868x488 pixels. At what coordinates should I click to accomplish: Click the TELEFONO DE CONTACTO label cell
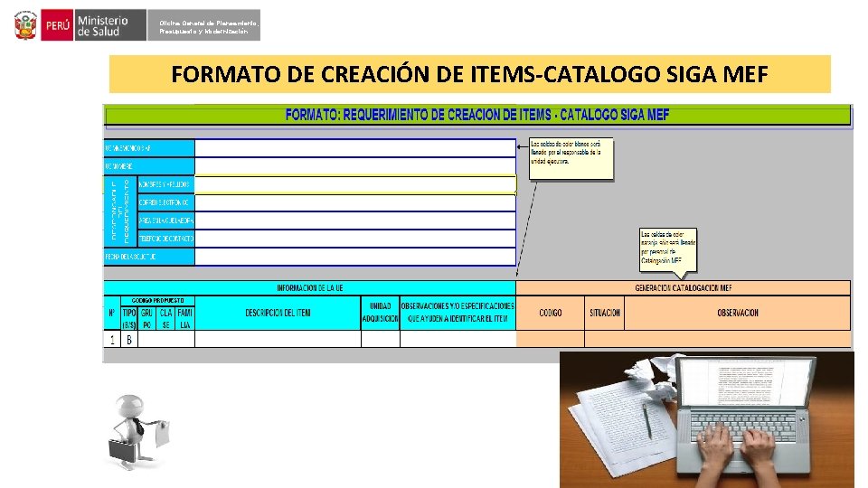pyautogui.click(x=165, y=239)
